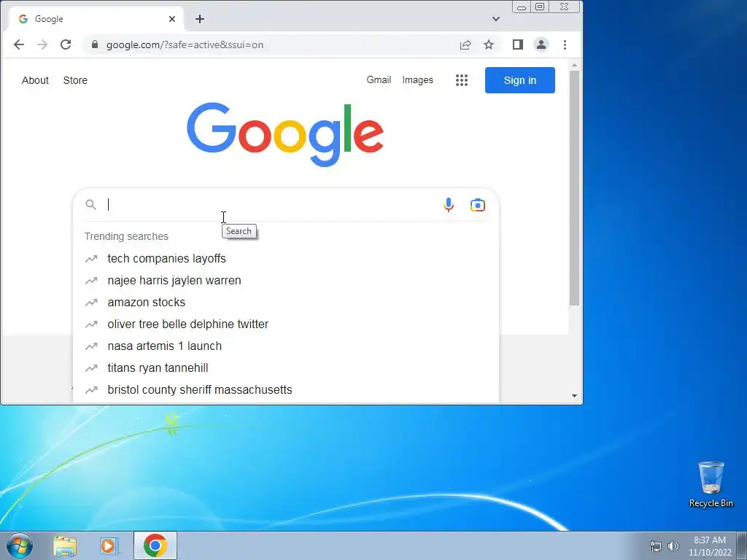The height and width of the screenshot is (560, 747).
Task: Open the Chrome profile avatar menu
Action: 541,44
